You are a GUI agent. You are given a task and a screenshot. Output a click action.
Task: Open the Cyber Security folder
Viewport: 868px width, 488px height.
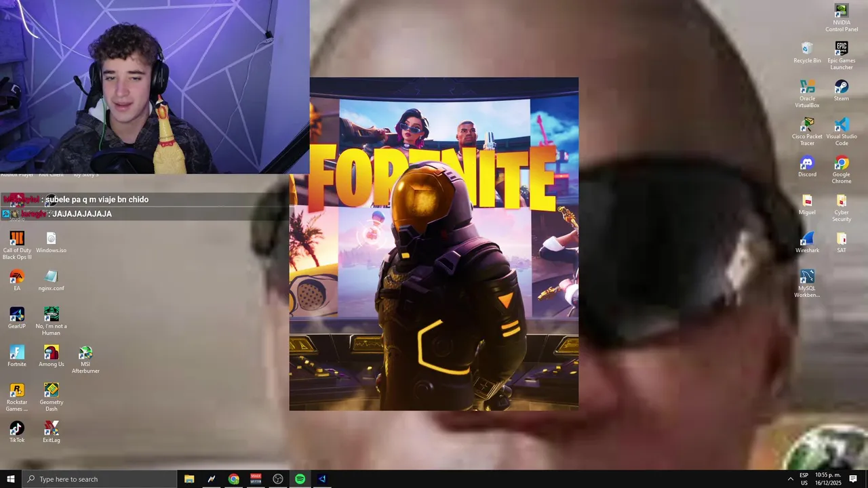pos(841,208)
